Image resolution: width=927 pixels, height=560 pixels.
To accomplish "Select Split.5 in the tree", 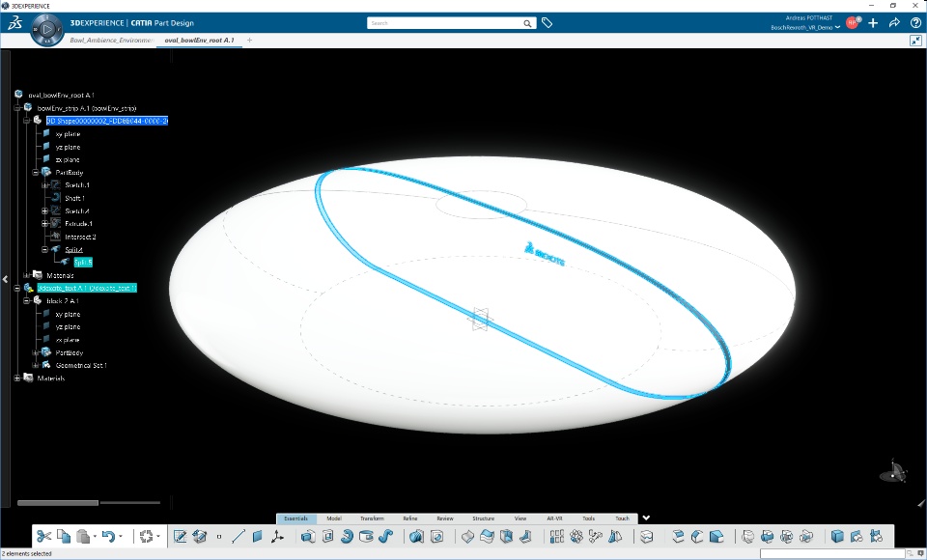I will (83, 262).
